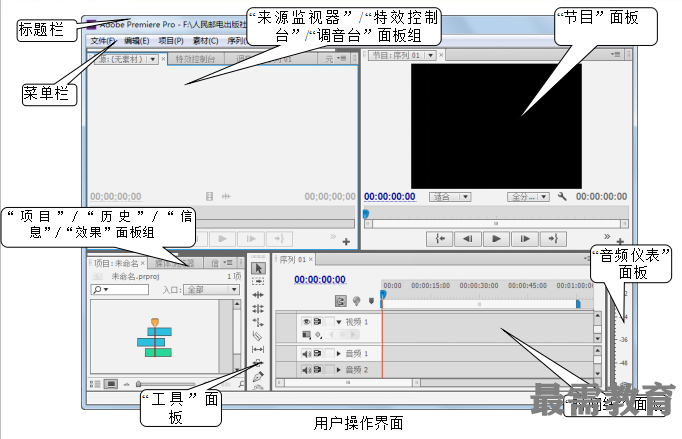This screenshot has width=682, height=439.
Task: Click the timeline Snap icon
Action: point(341,301)
